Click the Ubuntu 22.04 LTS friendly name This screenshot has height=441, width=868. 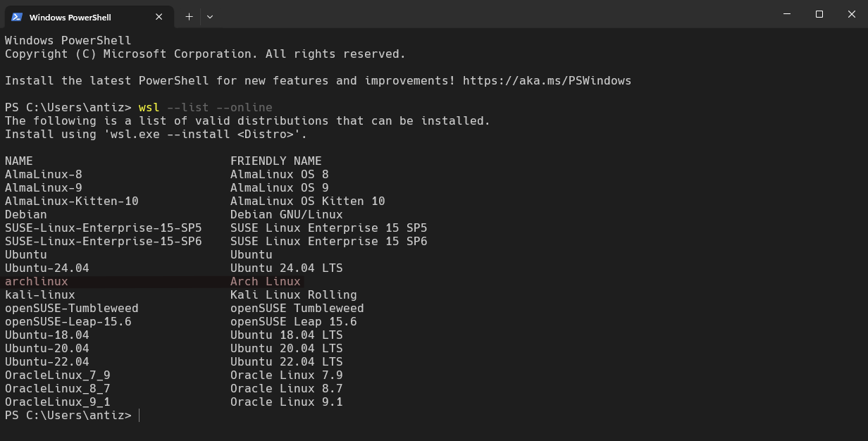tap(286, 361)
